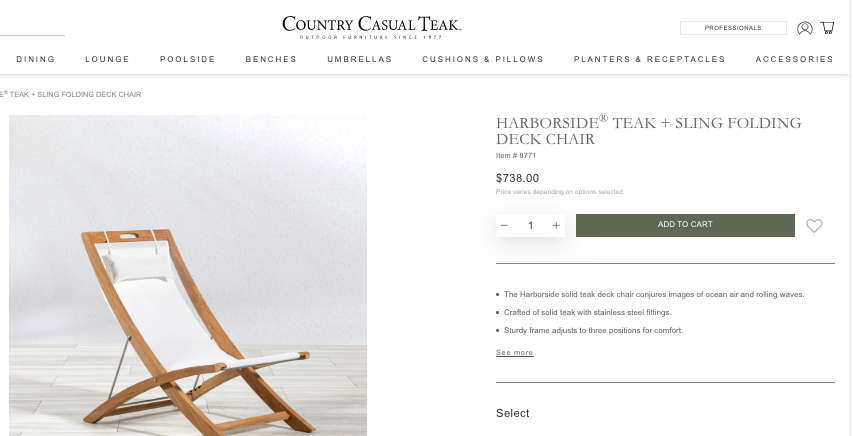Add to Cart button
853x436 pixels.
685,225
